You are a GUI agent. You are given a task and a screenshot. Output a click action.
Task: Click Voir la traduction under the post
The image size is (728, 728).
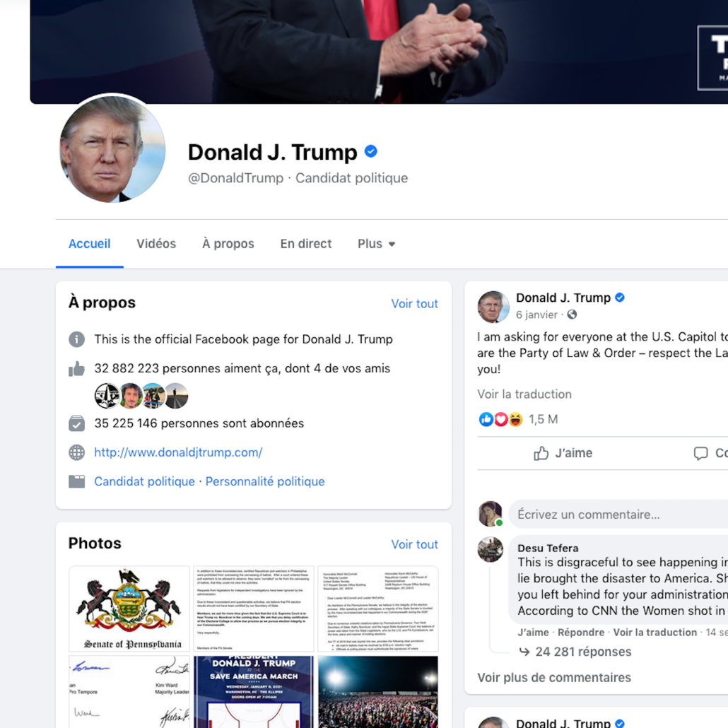click(x=524, y=394)
